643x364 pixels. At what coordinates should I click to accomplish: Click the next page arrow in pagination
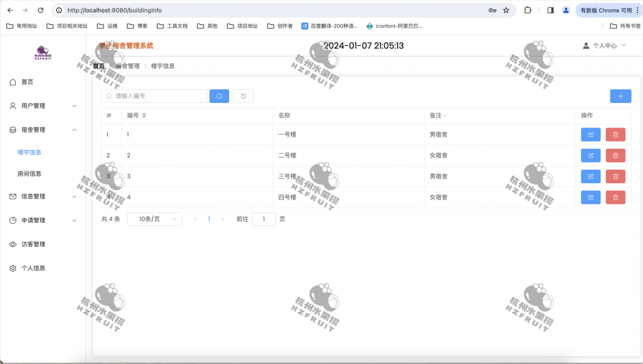223,218
